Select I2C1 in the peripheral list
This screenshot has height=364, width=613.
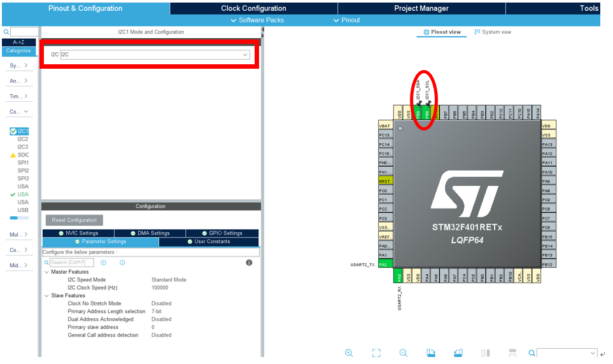[20, 131]
